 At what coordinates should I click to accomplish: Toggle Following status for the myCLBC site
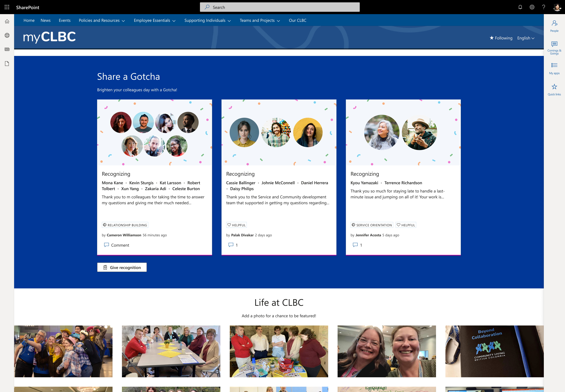[x=501, y=38]
